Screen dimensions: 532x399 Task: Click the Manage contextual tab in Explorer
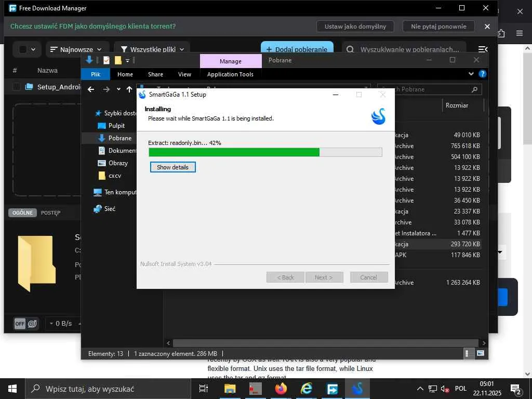coord(231,61)
